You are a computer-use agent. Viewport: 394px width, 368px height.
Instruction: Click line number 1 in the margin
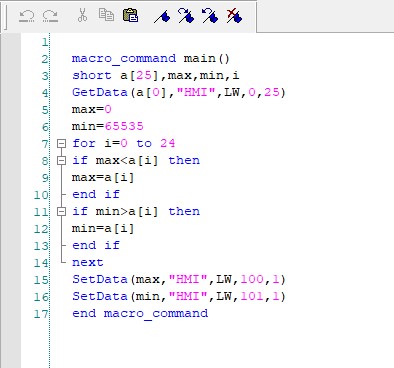[x=45, y=42]
